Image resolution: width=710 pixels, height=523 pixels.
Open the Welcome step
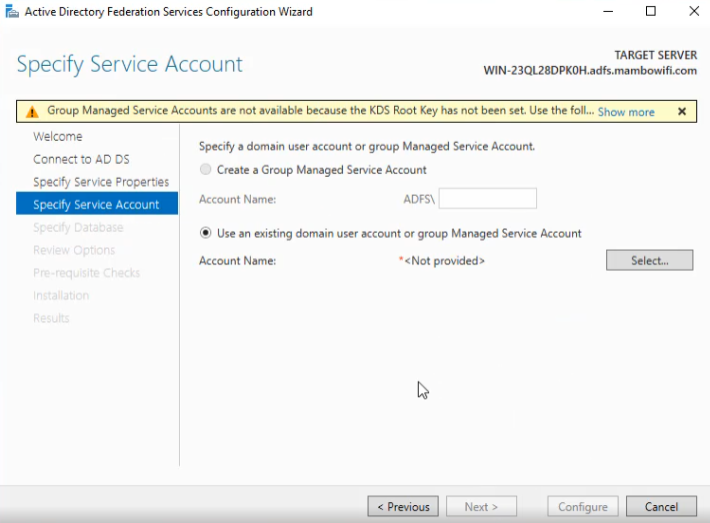[x=58, y=136]
